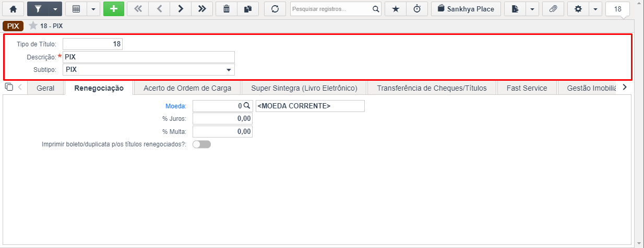Open attachments with the paperclip icon
644x248 pixels.
(553, 9)
